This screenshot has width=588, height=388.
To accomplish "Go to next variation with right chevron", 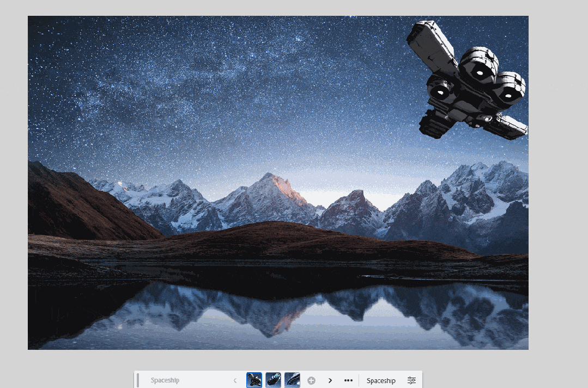I will pyautogui.click(x=330, y=380).
